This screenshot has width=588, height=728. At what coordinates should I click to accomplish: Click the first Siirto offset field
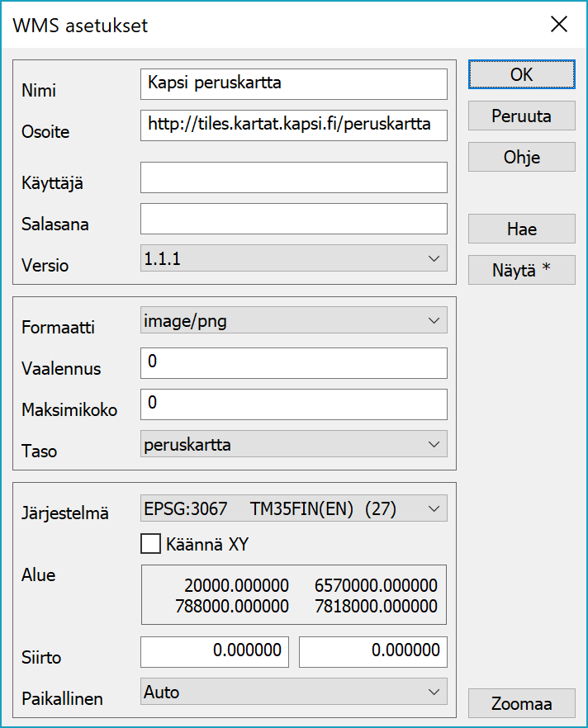[215, 651]
